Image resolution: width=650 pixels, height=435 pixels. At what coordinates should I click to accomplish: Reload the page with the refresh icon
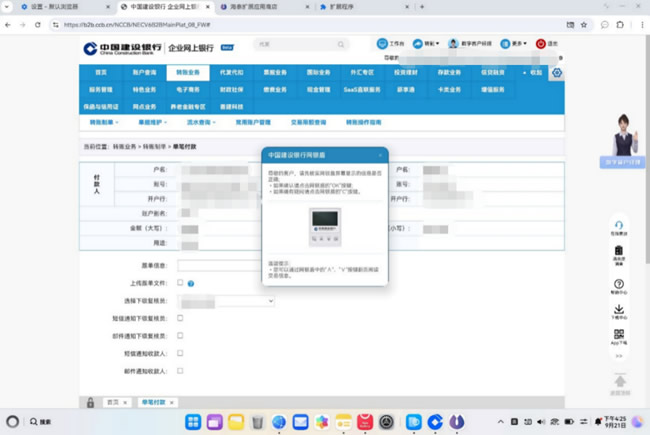click(38, 25)
